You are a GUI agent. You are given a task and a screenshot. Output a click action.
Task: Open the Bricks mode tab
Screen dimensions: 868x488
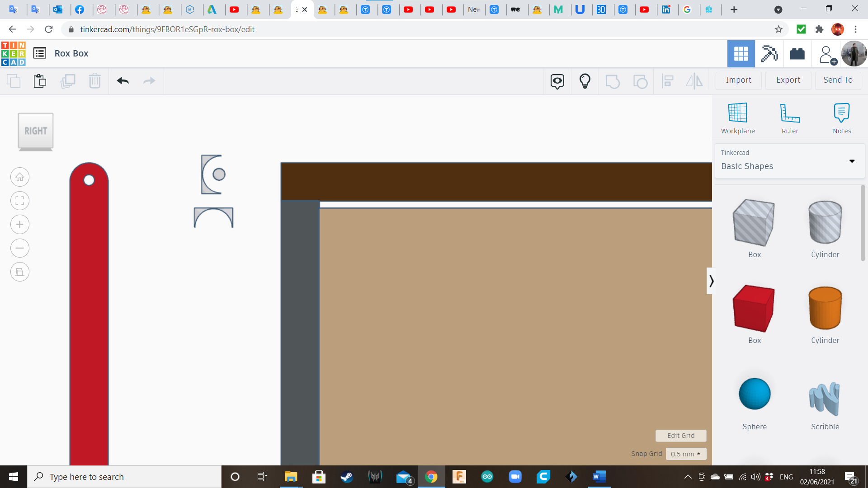[797, 54]
